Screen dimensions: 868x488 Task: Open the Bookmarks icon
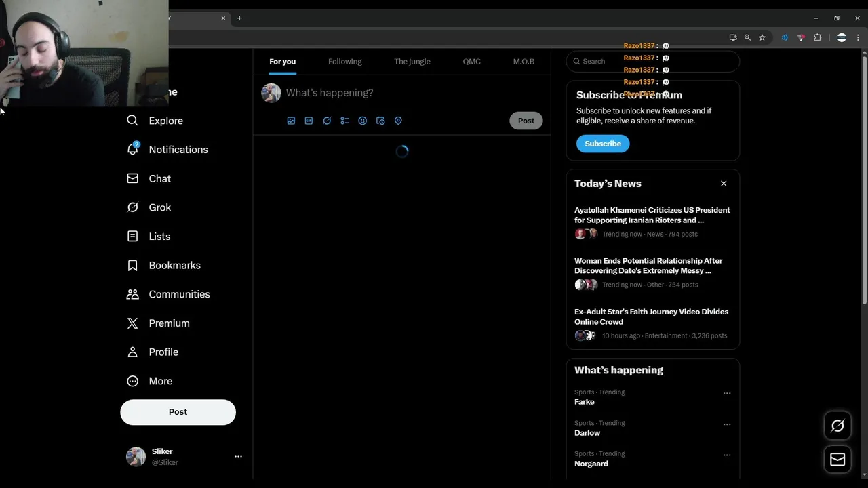tap(132, 265)
